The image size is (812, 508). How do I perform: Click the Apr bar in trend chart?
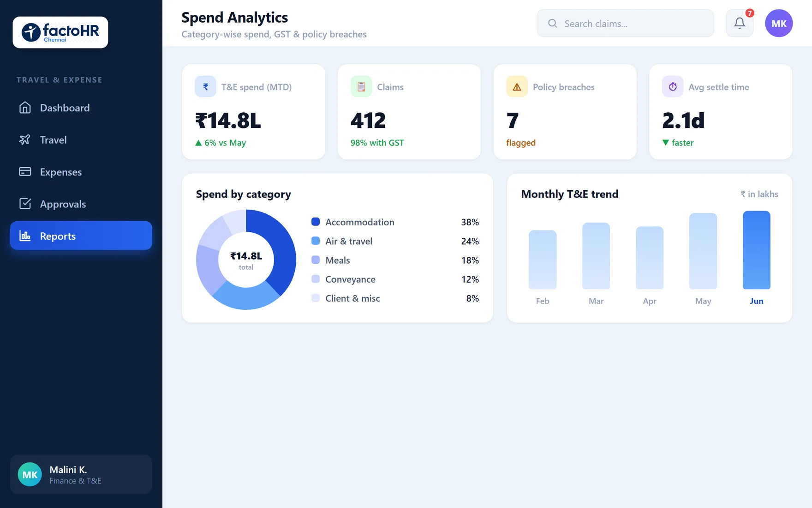(x=650, y=258)
